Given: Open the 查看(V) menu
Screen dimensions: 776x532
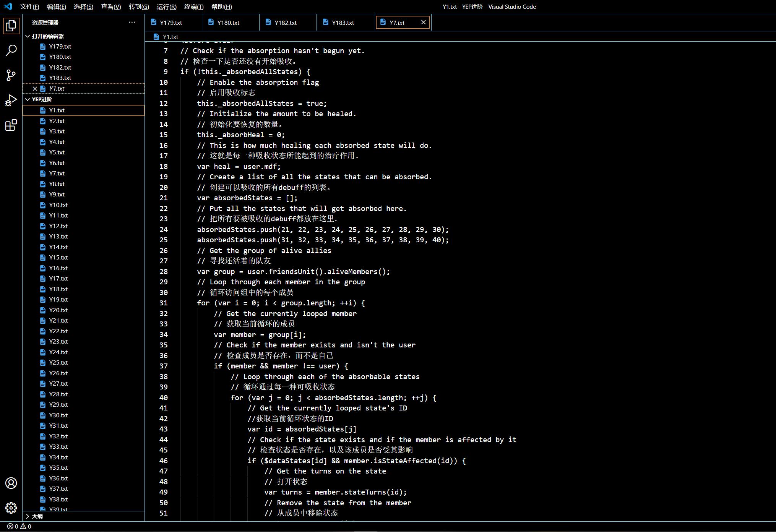Looking at the screenshot, I should click(x=111, y=6).
